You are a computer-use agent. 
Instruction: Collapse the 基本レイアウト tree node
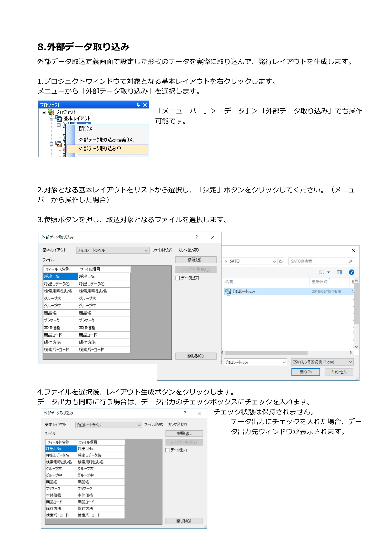[51, 119]
